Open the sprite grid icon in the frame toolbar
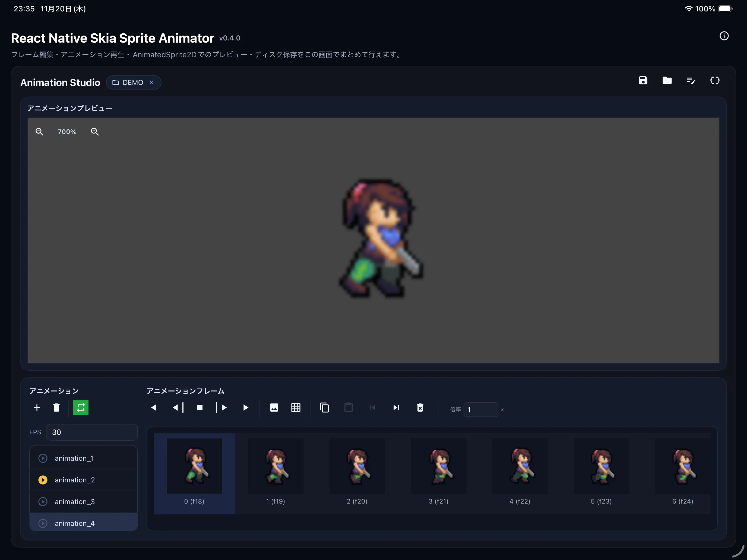The width and height of the screenshot is (747, 560). pyautogui.click(x=296, y=408)
